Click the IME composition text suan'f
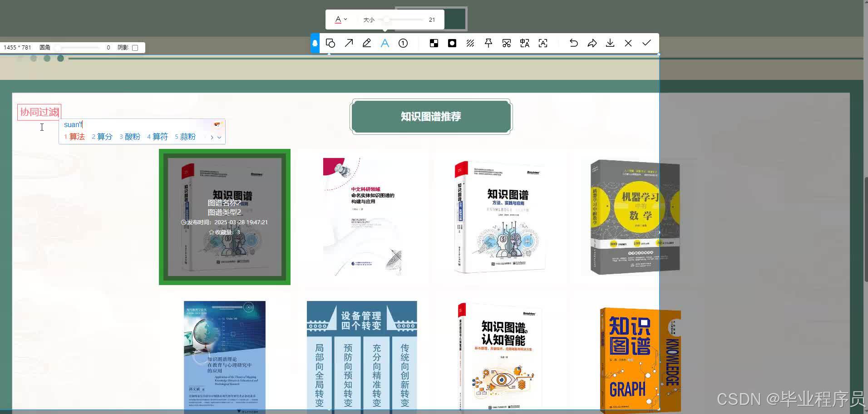The height and width of the screenshot is (414, 868). [73, 124]
